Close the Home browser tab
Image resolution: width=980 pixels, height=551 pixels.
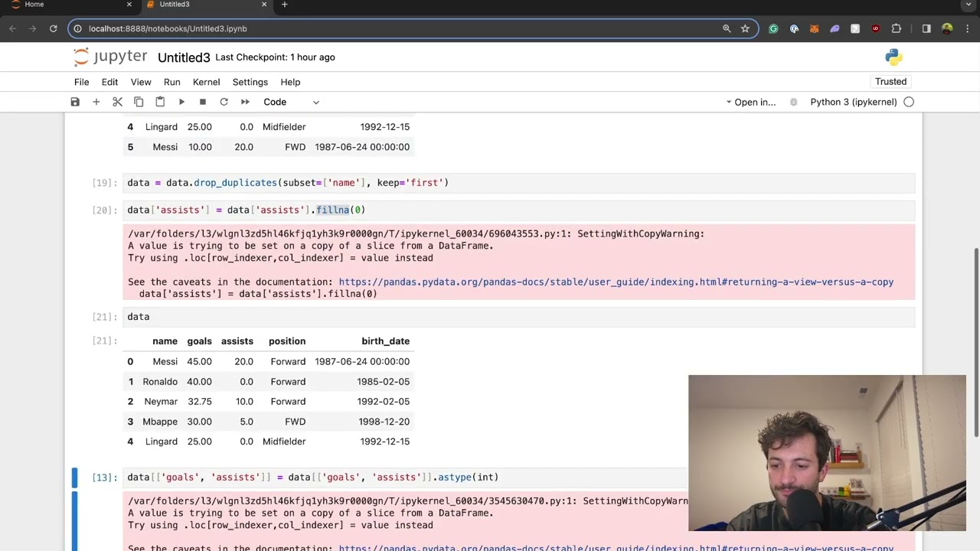click(x=129, y=5)
